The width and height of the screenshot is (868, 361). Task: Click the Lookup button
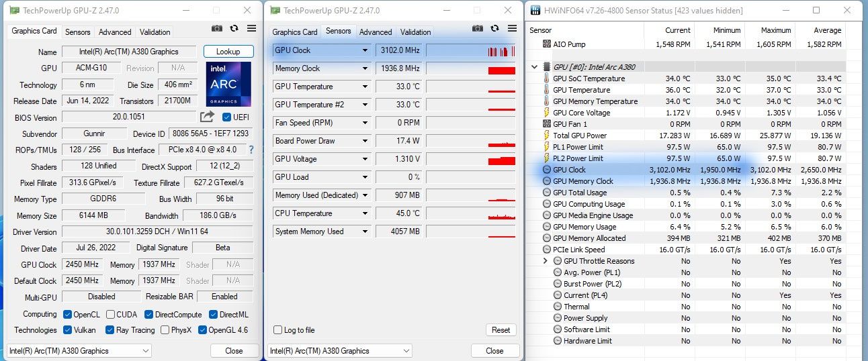click(228, 52)
